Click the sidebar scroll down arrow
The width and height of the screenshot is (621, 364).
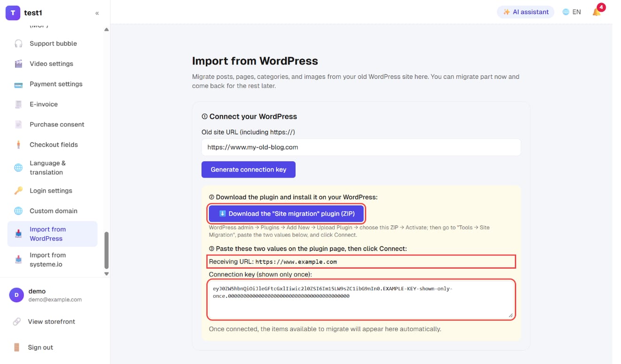tap(107, 274)
